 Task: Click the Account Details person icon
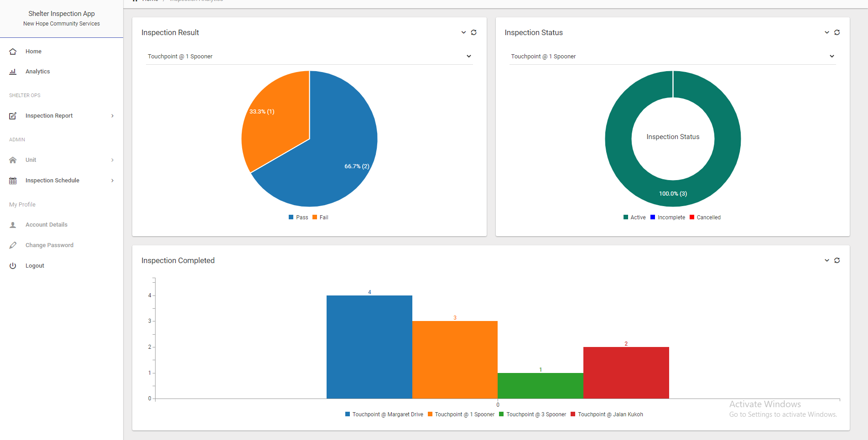pos(13,225)
